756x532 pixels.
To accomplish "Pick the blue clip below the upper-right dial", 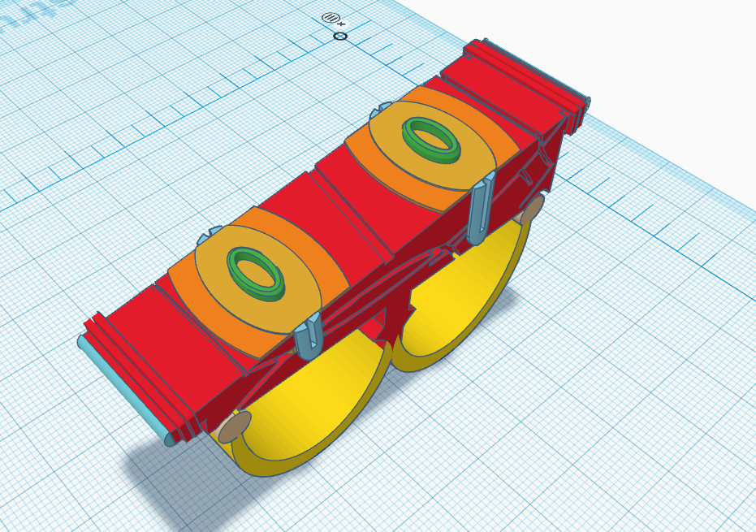I will click(480, 209).
